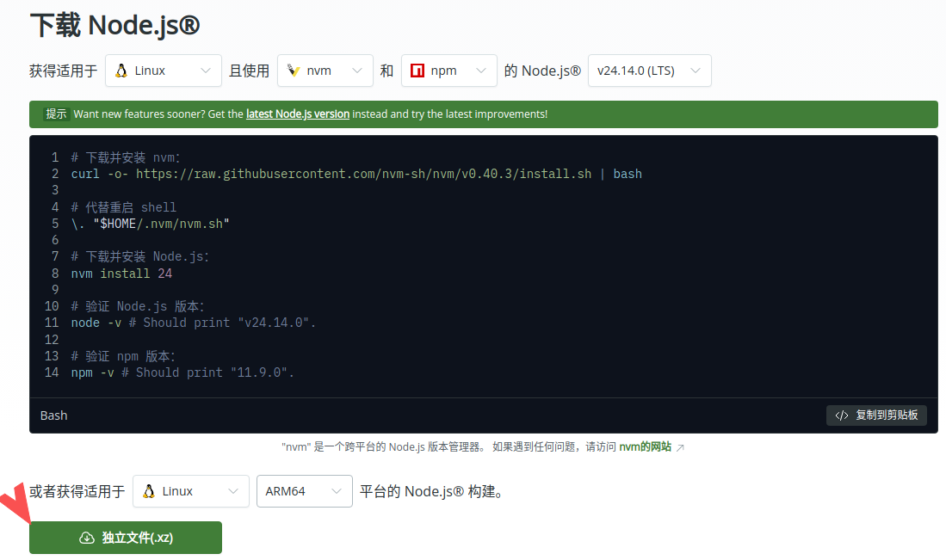Click the 'nvm install 24' code line
946x560 pixels.
121,273
